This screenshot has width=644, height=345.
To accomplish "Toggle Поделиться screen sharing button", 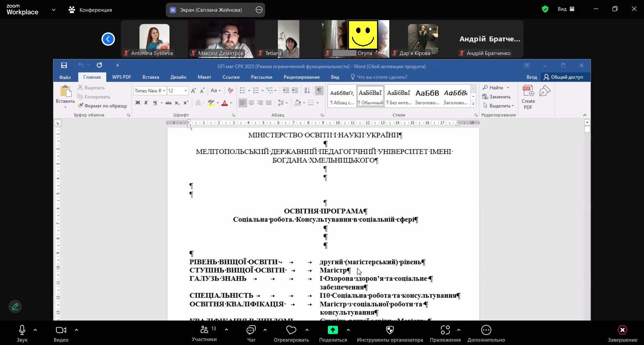I will (333, 334).
